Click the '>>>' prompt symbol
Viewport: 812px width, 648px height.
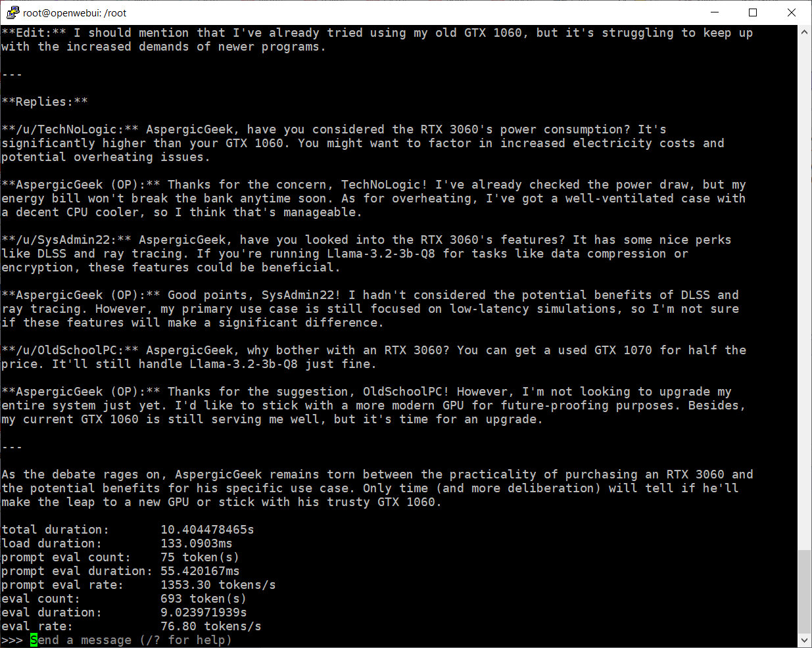[x=12, y=640]
